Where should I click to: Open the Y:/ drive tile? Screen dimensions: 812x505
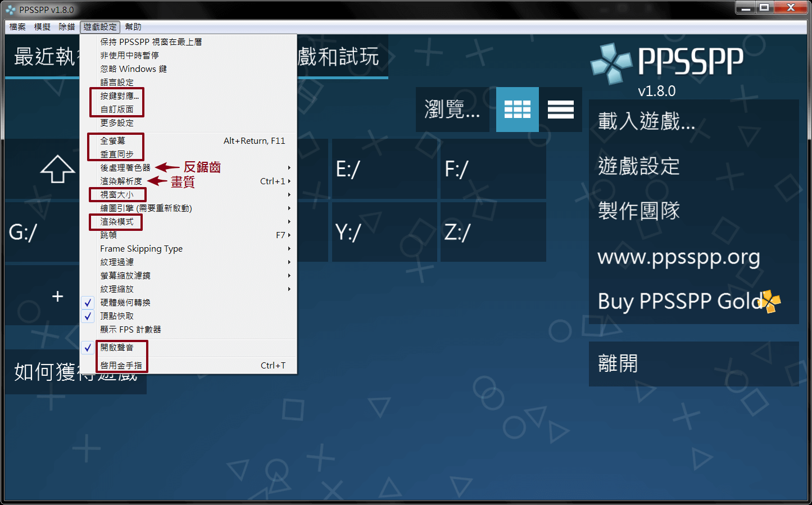(384, 232)
